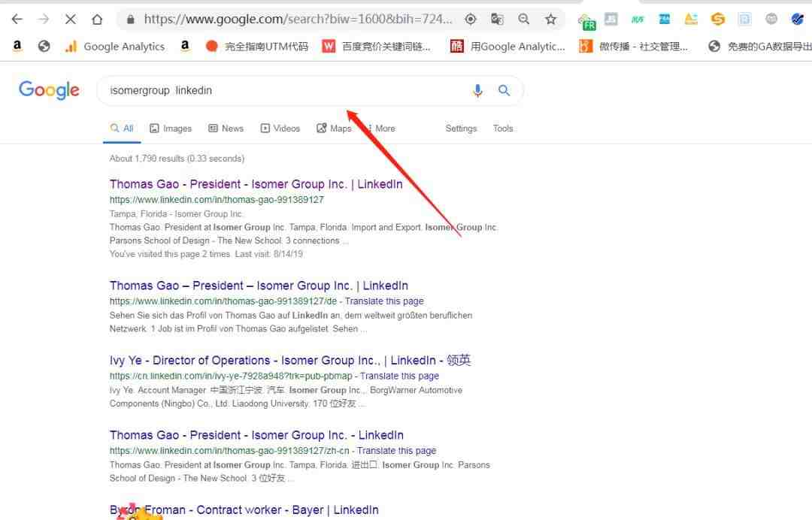Open the 微传播 - 社交管理 bookmark
The height and width of the screenshot is (520, 812).
[x=634, y=47]
